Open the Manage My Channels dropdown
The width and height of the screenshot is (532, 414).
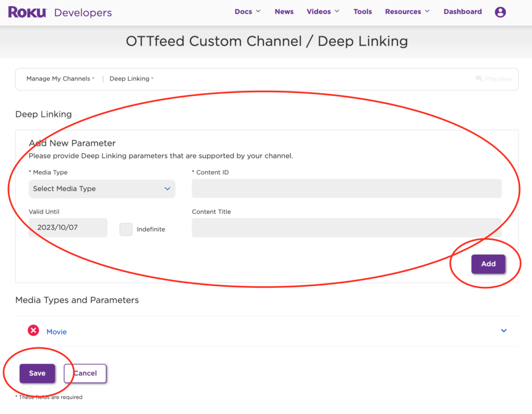click(60, 78)
